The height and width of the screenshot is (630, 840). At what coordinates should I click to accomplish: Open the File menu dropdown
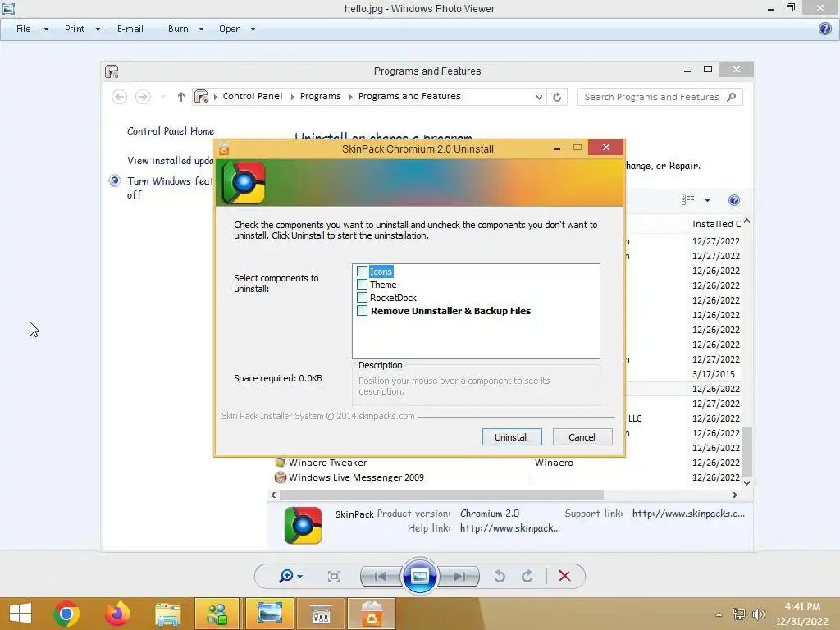(x=46, y=29)
